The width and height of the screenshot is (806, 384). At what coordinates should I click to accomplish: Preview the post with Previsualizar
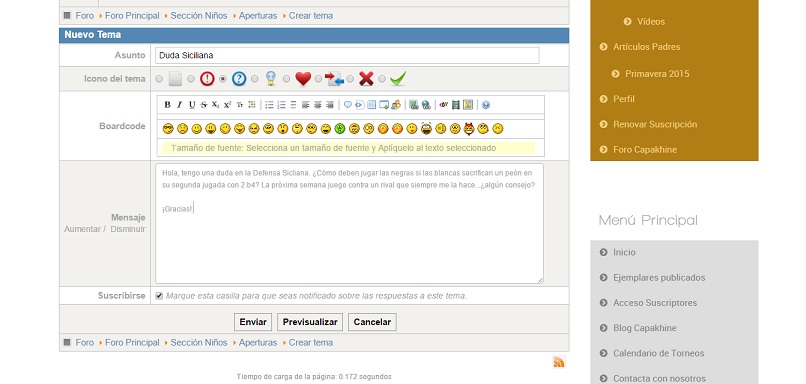[310, 322]
